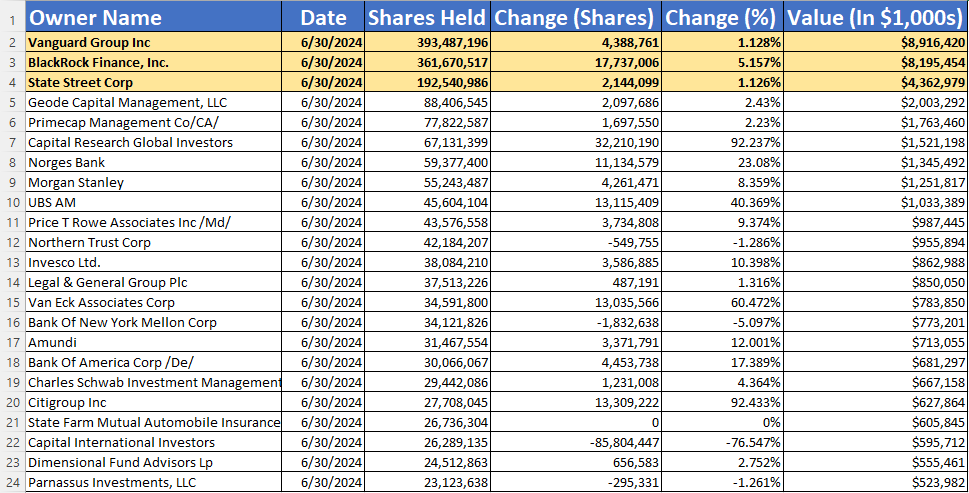969x493 pixels.
Task: Click row number 24 header
Action: pos(11,482)
